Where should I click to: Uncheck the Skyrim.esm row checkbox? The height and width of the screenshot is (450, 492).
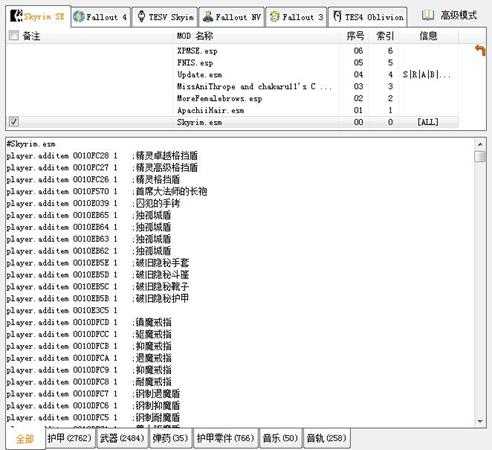pyautogui.click(x=14, y=122)
